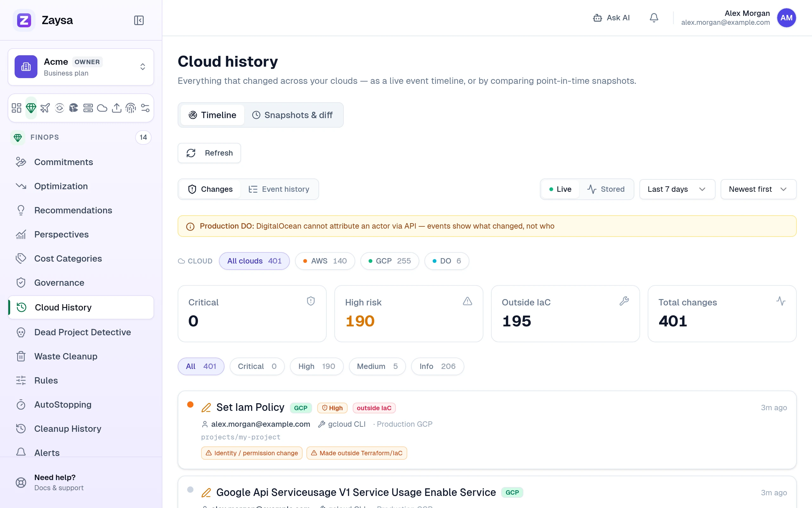Viewport: 812px width, 508px height.
Task: Filter severity to High 190
Action: (x=317, y=366)
